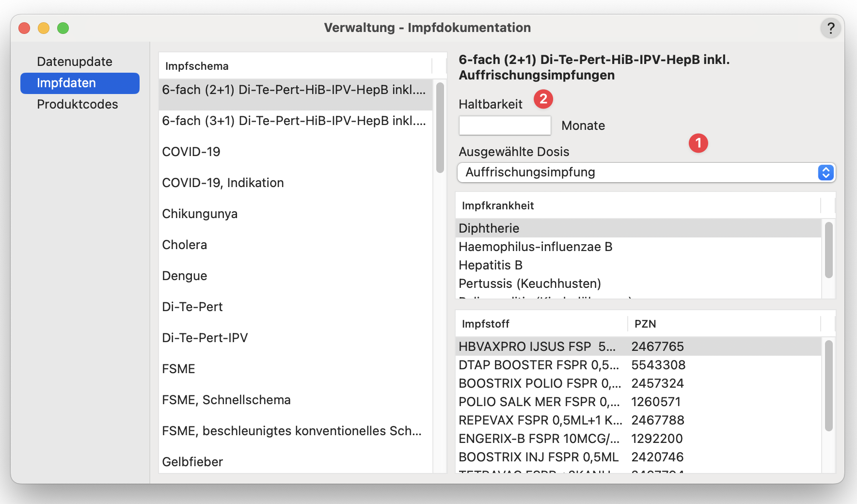
Task: Choose FSME, Schnellschema from the list
Action: [226, 400]
